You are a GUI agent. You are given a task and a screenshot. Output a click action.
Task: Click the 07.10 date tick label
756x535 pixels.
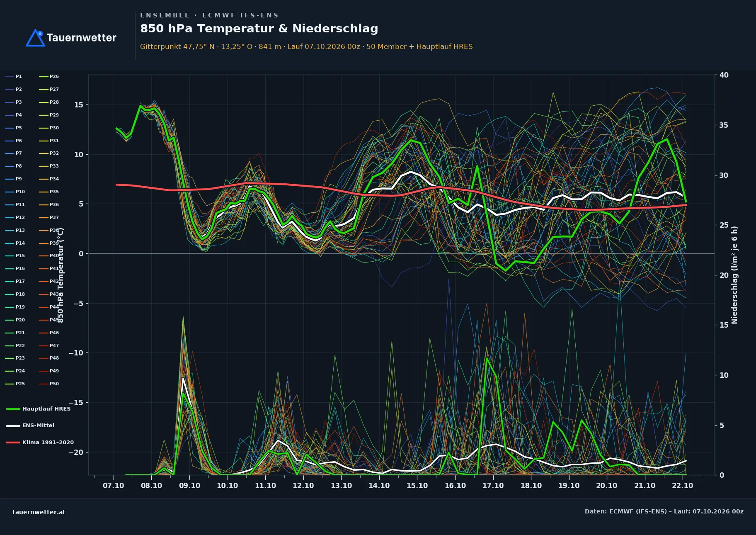pos(114,486)
